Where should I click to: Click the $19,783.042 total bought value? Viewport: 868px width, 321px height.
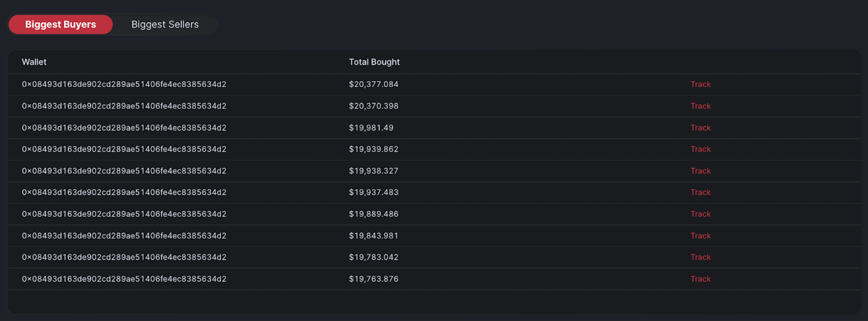(x=373, y=257)
